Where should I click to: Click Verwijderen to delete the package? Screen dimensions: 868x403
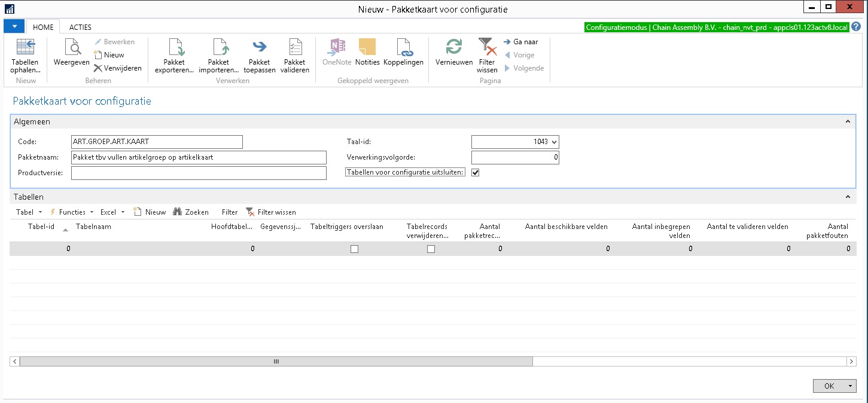pos(118,68)
